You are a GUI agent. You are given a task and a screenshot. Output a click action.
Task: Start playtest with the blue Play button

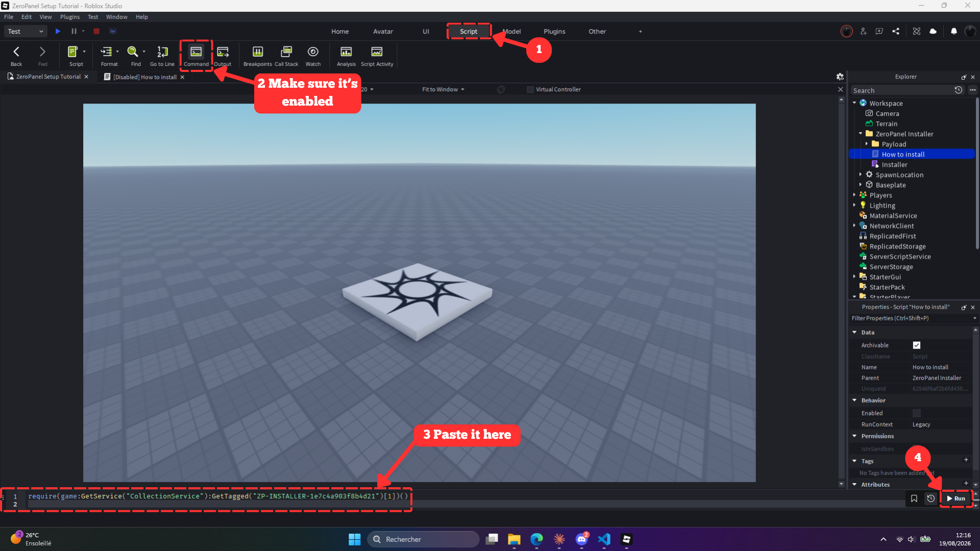click(58, 31)
